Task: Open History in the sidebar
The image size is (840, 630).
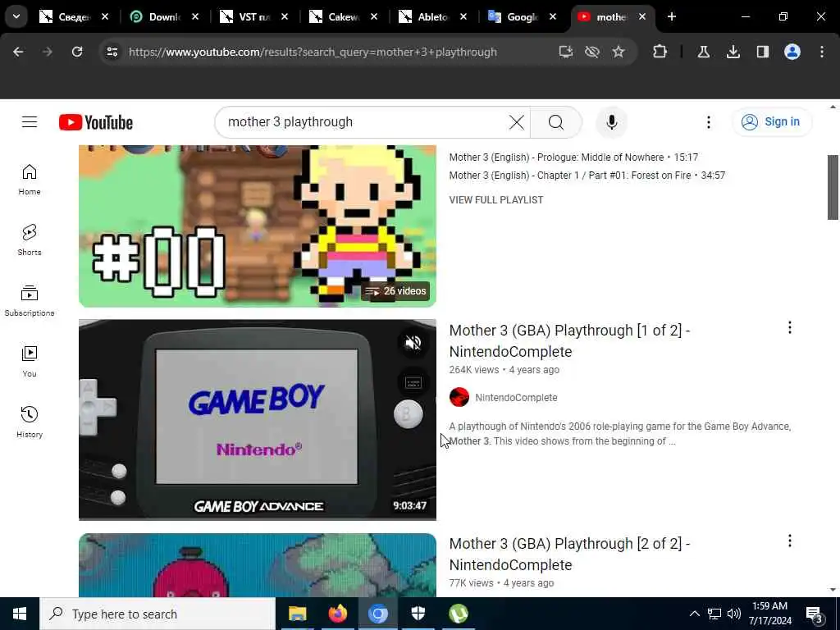Action: 30,422
